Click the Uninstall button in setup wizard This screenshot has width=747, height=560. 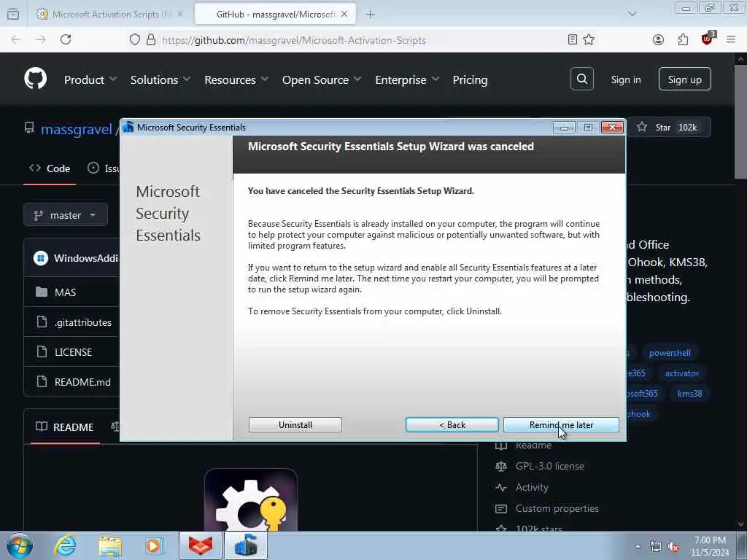click(x=295, y=425)
